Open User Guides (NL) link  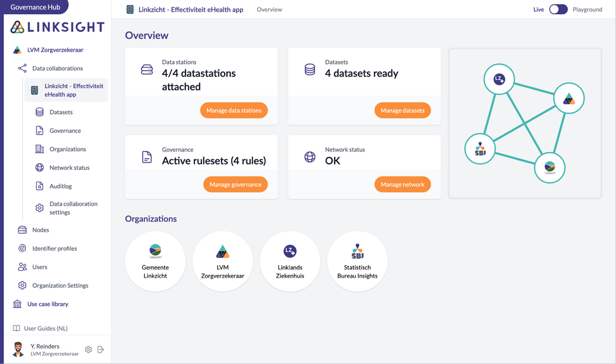coord(46,328)
